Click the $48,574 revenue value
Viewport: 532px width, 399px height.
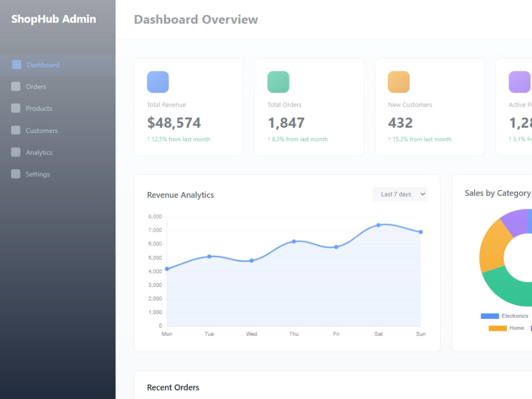click(174, 122)
